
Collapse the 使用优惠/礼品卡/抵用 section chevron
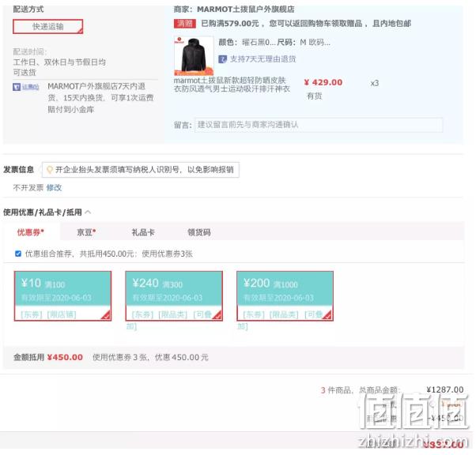pyautogui.click(x=88, y=212)
